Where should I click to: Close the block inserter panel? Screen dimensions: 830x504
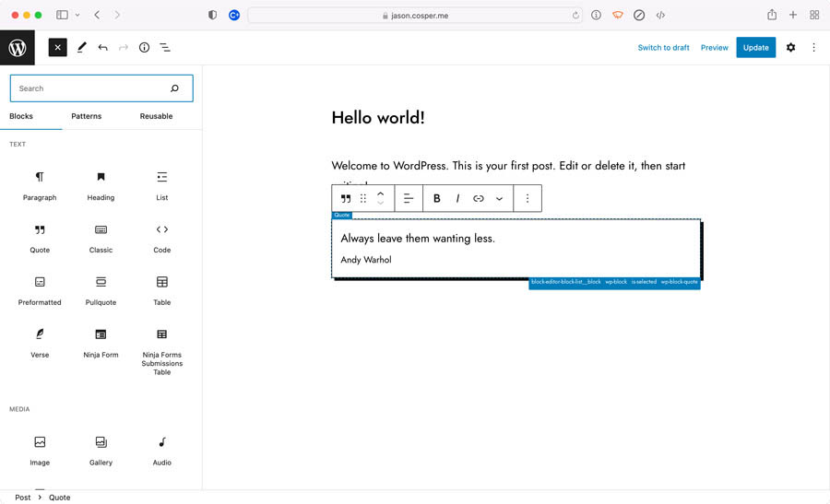pos(57,48)
